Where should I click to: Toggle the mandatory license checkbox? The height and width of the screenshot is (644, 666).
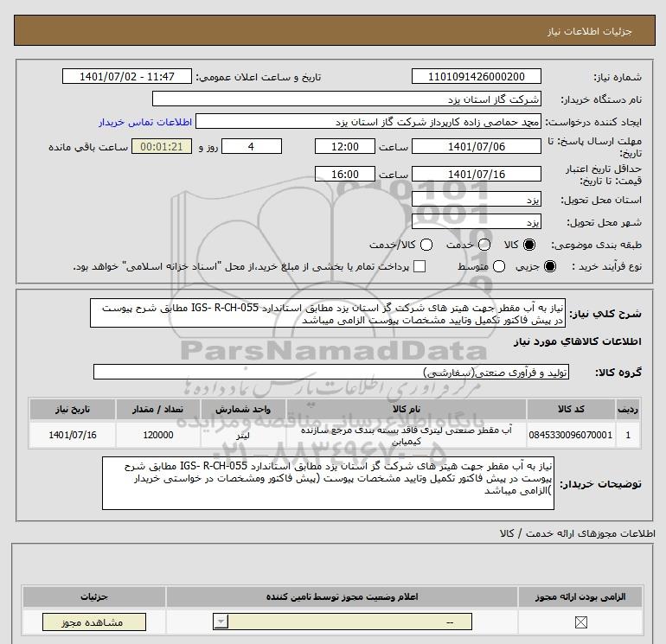point(580,622)
